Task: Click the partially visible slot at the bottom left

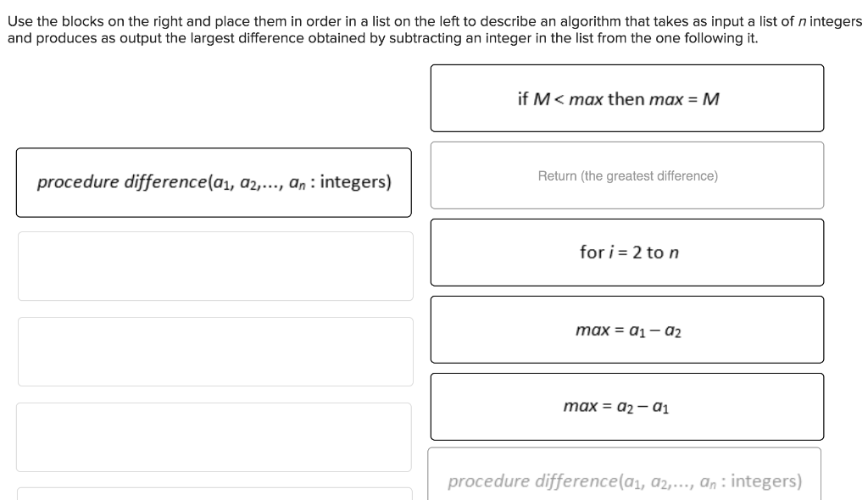Action: (214, 496)
